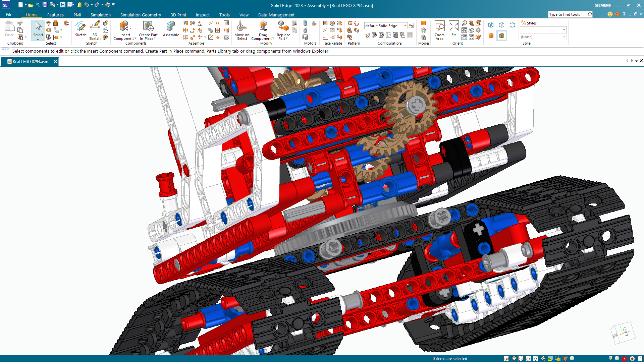Click the Sketch tool icon
This screenshot has height=362, width=644.
[80, 26]
